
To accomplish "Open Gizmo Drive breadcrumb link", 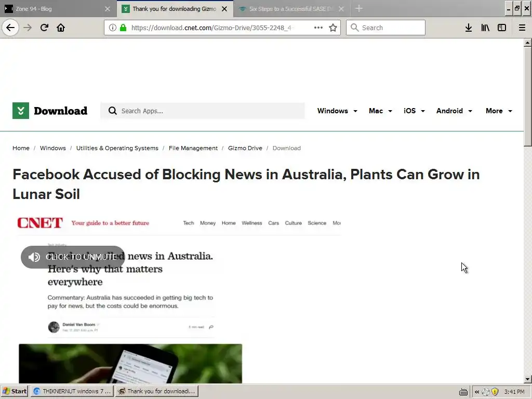I will [x=245, y=148].
